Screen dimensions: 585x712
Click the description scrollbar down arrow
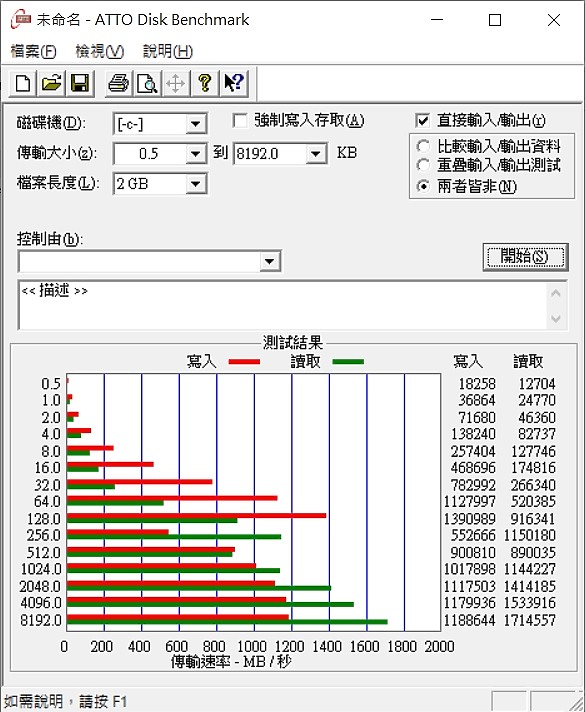tap(556, 318)
